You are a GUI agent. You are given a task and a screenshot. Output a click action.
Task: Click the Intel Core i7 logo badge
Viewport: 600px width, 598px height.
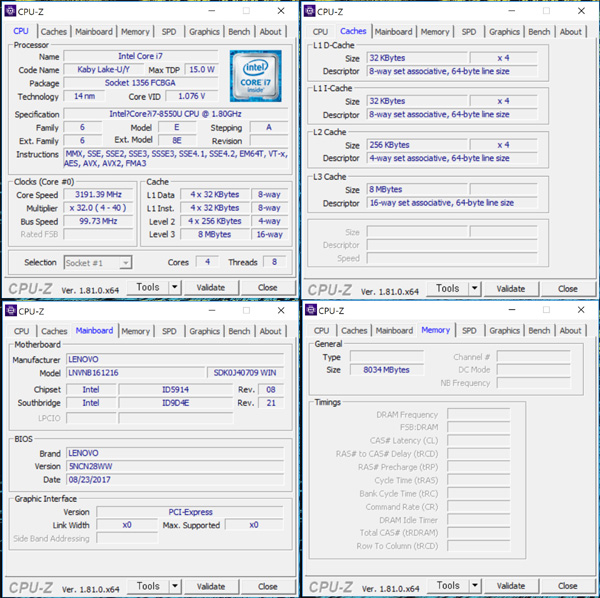[256, 76]
